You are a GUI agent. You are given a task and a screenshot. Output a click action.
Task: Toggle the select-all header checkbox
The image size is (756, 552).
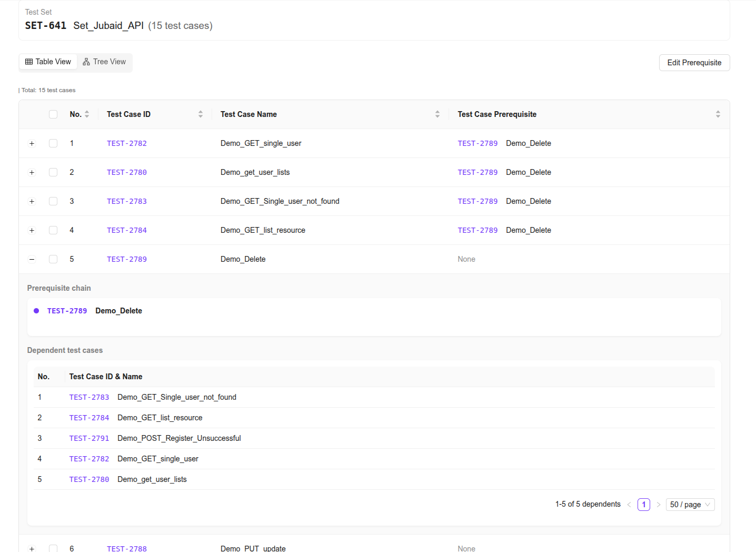[x=53, y=114]
